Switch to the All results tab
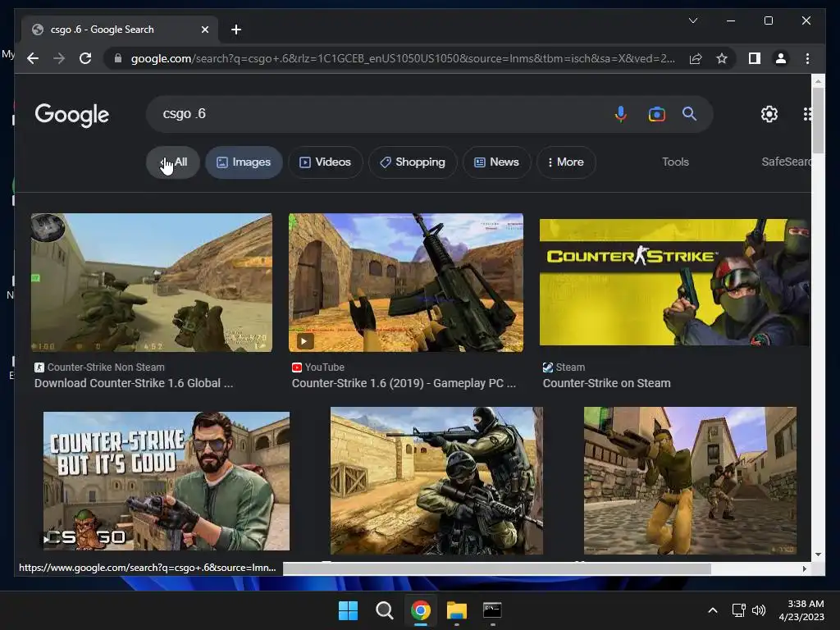This screenshot has width=840, height=630. [x=173, y=162]
